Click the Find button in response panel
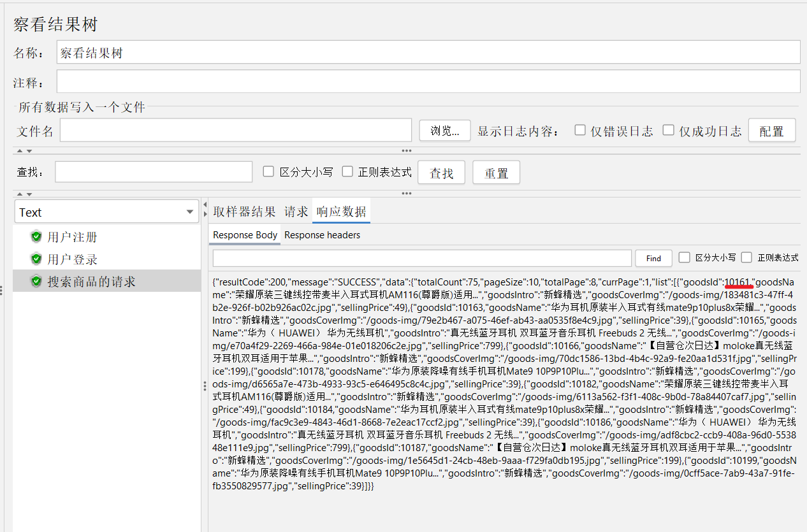Viewport: 807px width, 532px height. click(653, 258)
